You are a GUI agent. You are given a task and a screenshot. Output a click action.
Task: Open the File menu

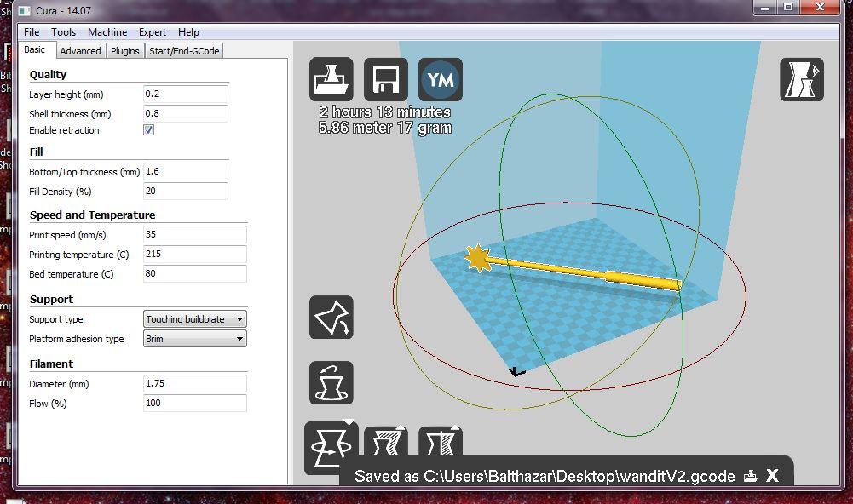pyautogui.click(x=32, y=32)
